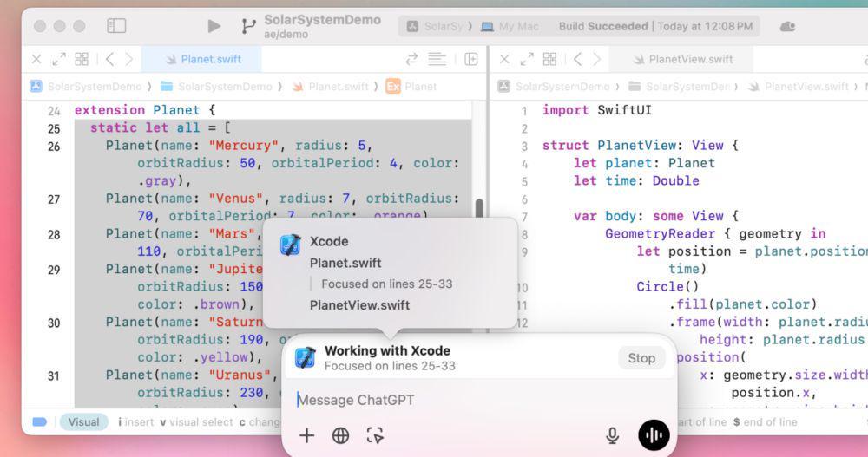Viewport: 868px width, 457px height.
Task: Focus the Message ChatGPT input field
Action: [x=479, y=400]
